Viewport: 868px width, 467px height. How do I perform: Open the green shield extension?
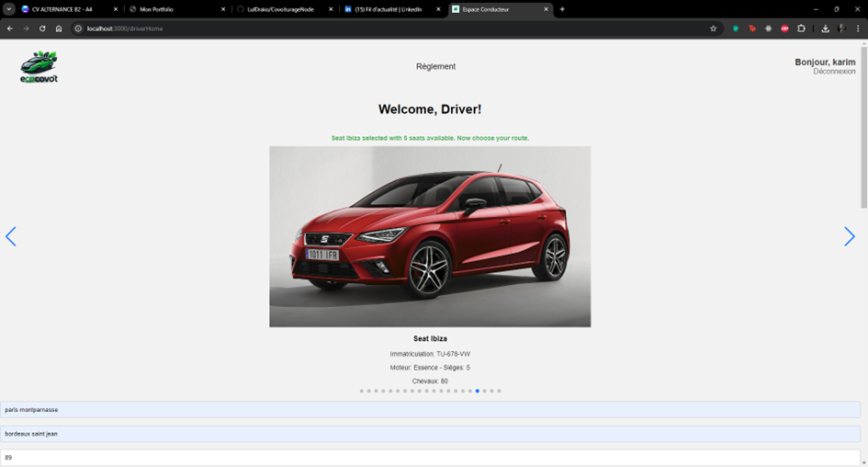(x=736, y=28)
